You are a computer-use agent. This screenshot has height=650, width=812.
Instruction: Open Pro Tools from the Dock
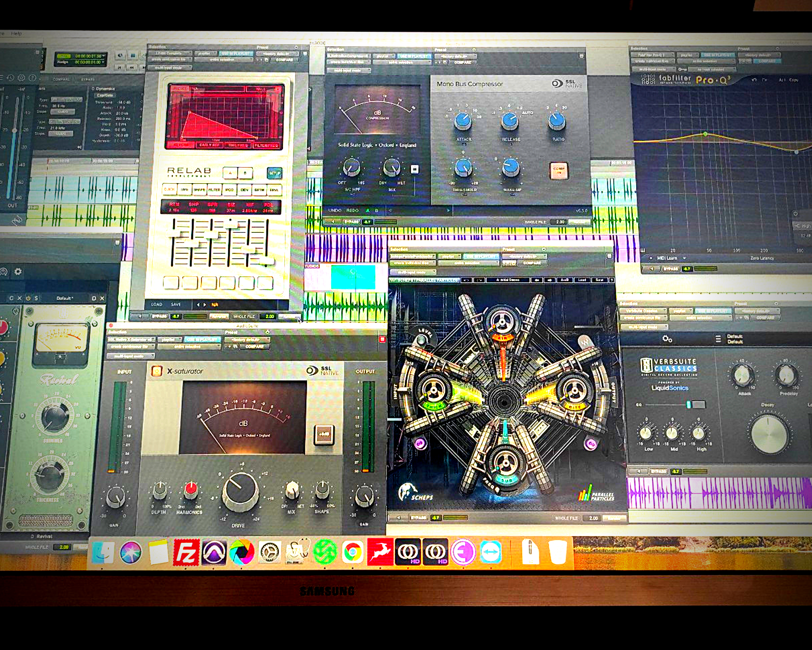pyautogui.click(x=214, y=552)
